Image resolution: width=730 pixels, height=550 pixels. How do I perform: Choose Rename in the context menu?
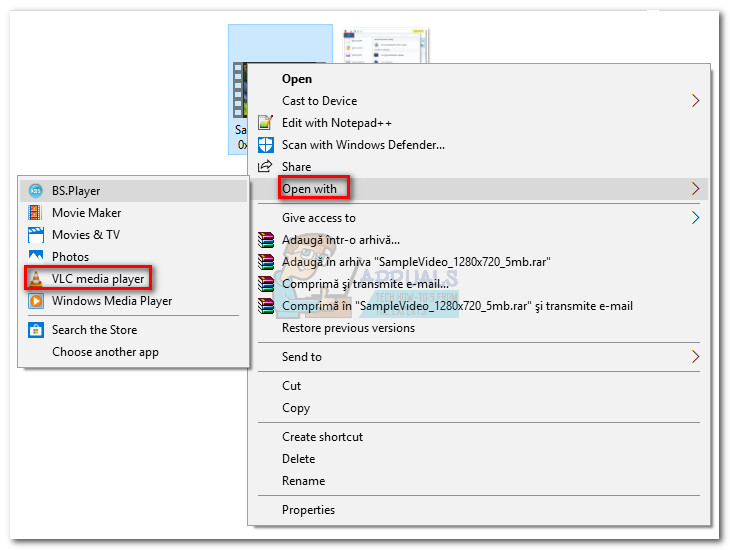pyautogui.click(x=479, y=481)
